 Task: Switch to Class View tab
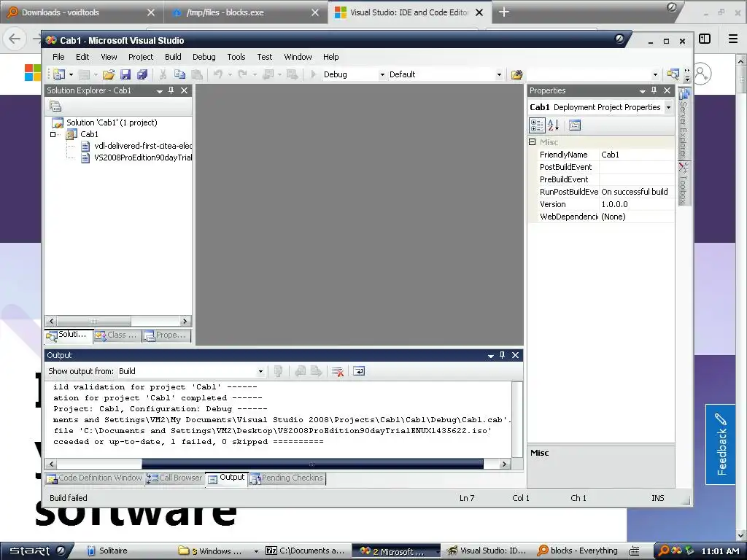pos(116,335)
